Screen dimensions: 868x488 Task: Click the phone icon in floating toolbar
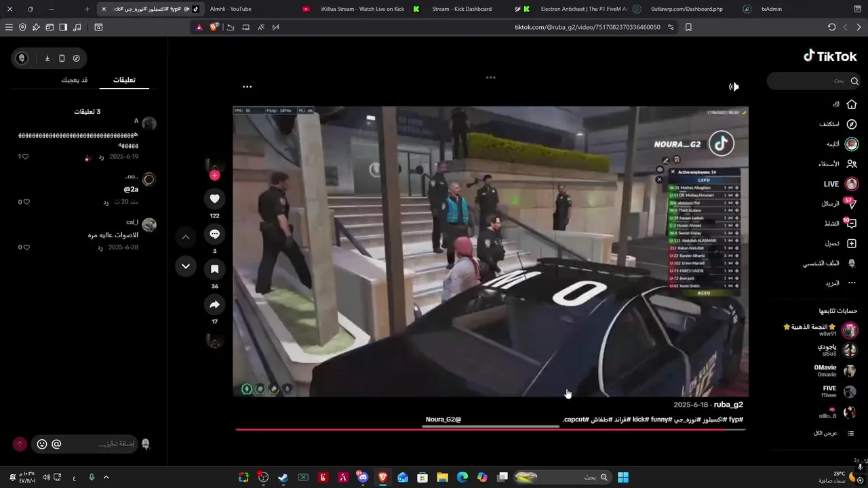(x=62, y=58)
